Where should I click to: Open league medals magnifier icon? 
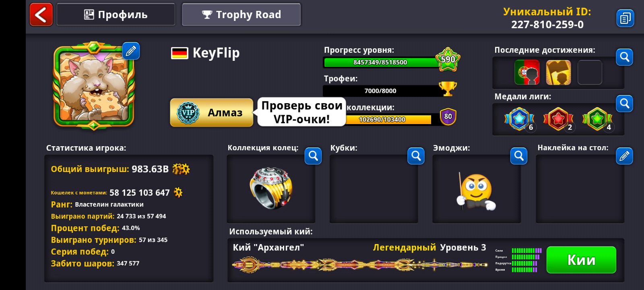624,104
